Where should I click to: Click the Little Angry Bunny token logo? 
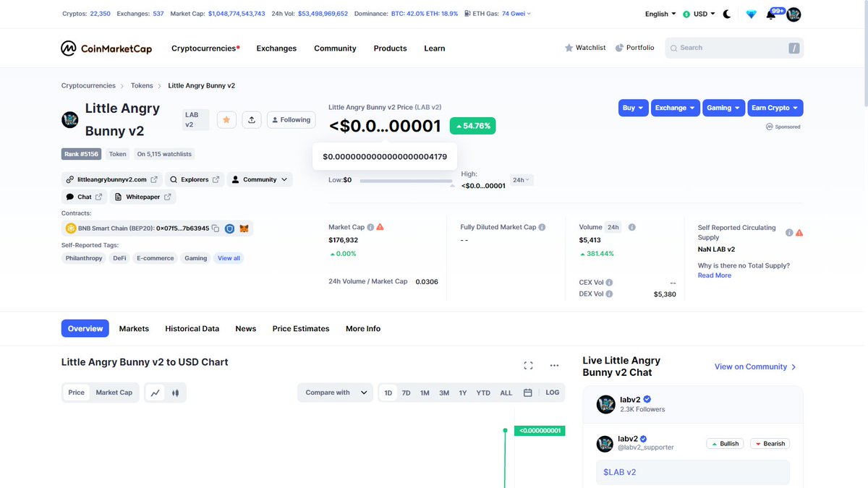click(x=70, y=120)
